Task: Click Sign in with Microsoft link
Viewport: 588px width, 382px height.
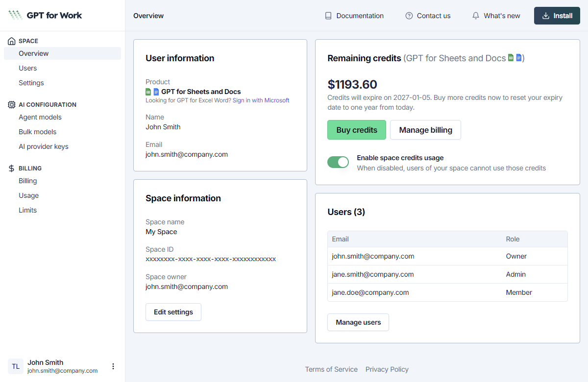Action: (x=261, y=100)
